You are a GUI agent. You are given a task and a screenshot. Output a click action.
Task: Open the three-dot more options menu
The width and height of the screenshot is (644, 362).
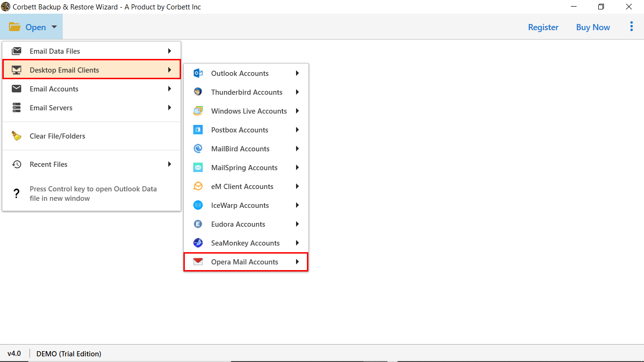pos(631,26)
